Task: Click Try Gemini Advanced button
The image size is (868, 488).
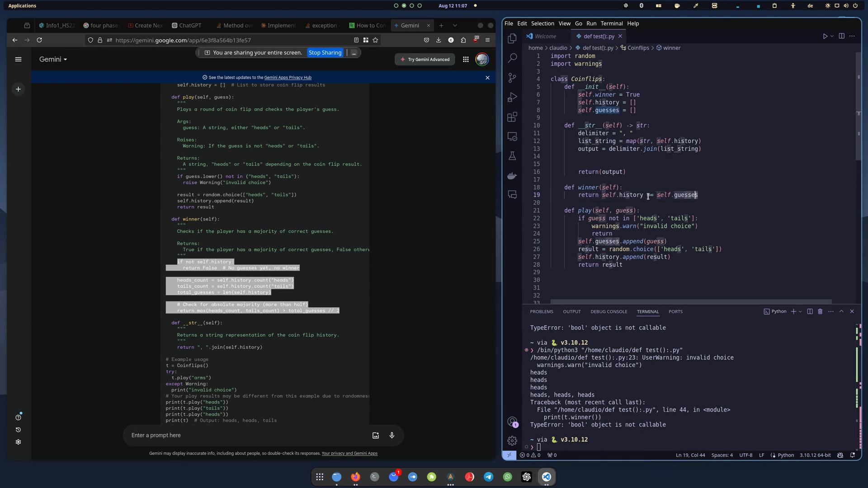Action: point(425,59)
